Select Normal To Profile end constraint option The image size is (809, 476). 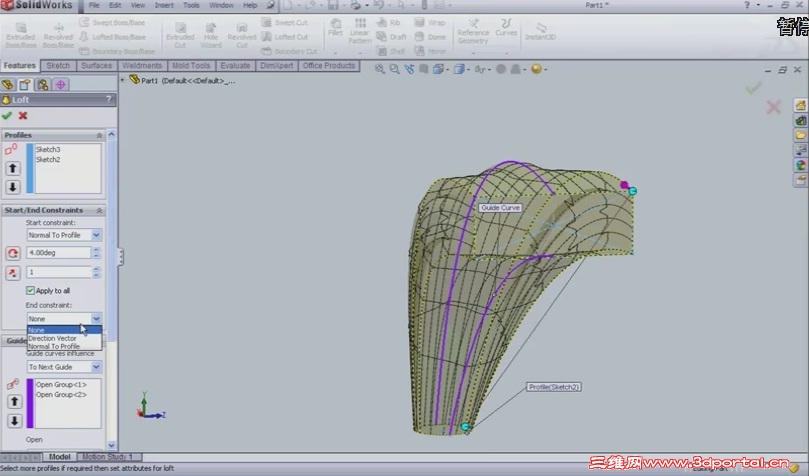tap(54, 346)
